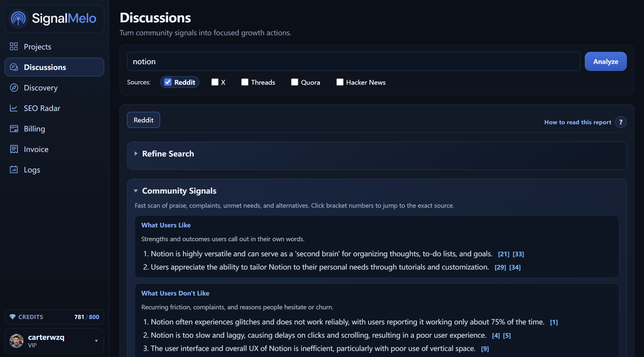Uncheck the Reddit source checkbox
The image size is (644, 357).
click(168, 82)
